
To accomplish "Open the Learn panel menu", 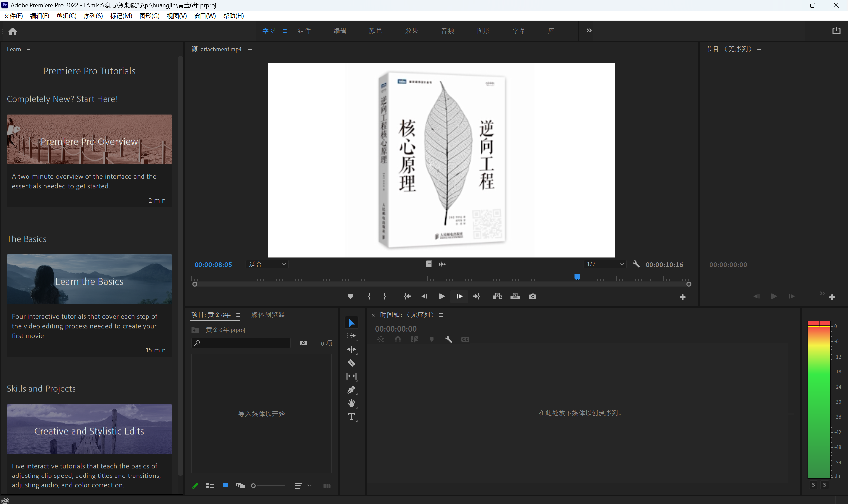I will 28,50.
